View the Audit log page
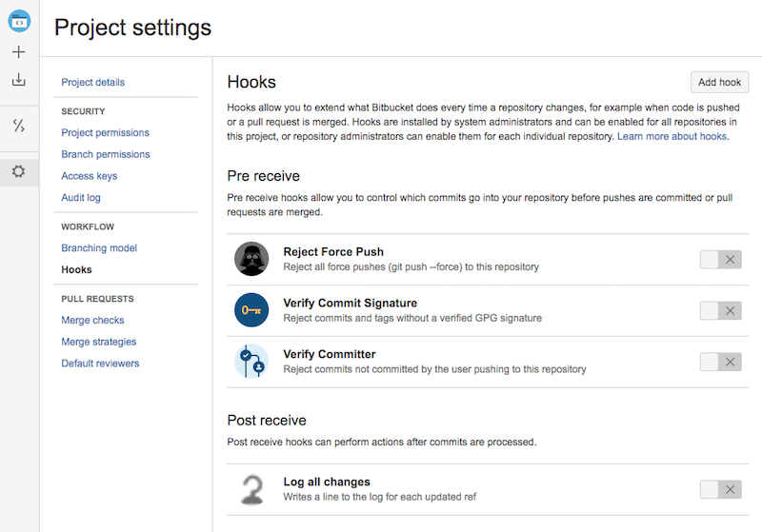762x532 pixels. pos(81,197)
